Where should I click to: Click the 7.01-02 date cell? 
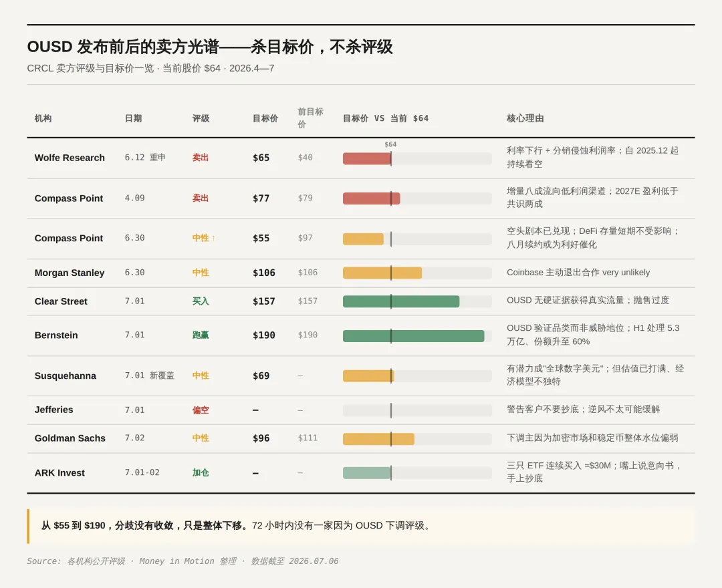(142, 473)
